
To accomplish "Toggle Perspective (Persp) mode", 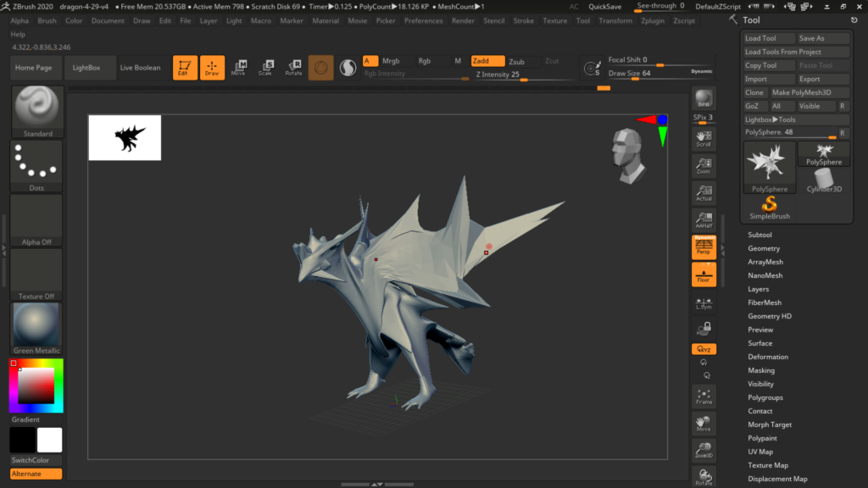I will [x=703, y=247].
